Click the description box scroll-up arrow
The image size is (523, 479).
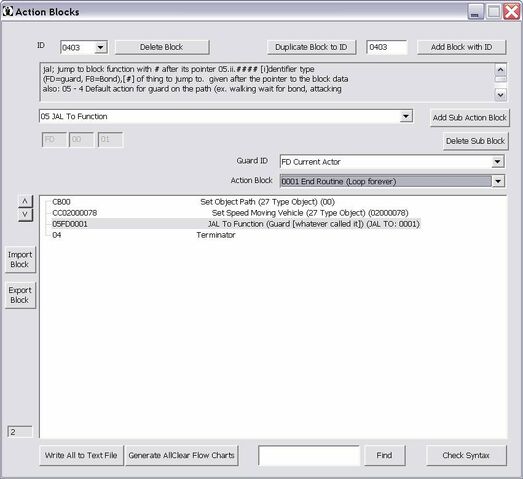click(x=500, y=70)
